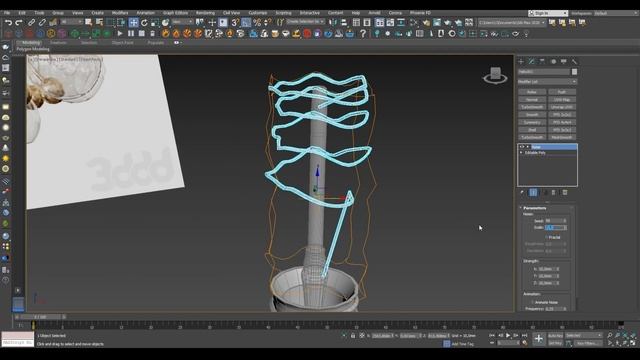Switch to the Create command panel tab
This screenshot has height=360, width=640.
pos(521,61)
